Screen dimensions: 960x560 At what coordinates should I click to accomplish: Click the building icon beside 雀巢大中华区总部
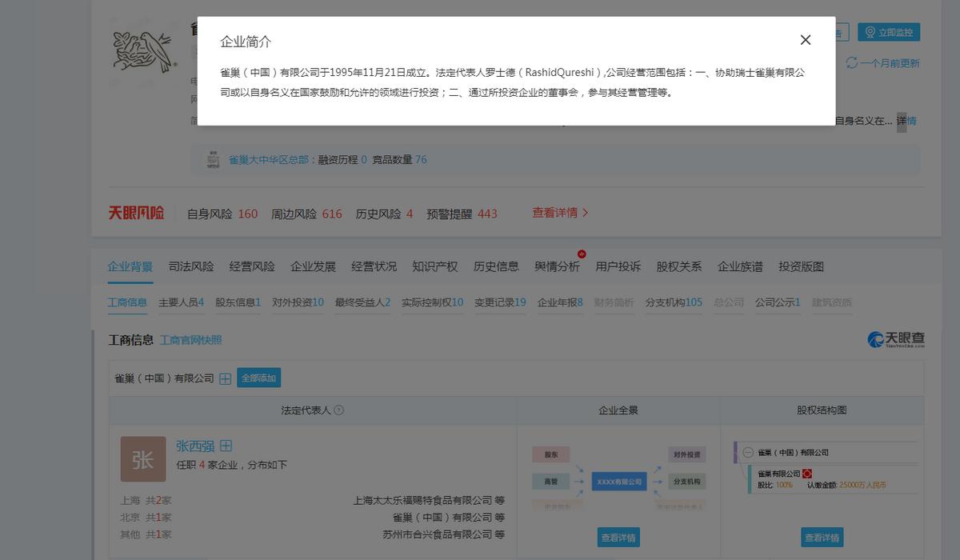pyautogui.click(x=213, y=158)
